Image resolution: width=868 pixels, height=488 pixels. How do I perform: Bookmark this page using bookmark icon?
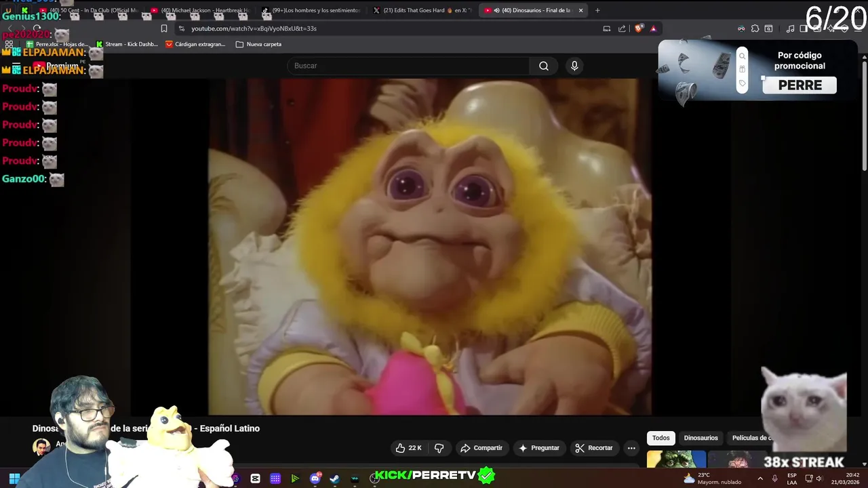coord(164,28)
